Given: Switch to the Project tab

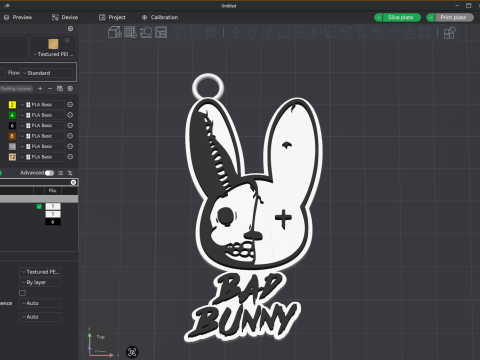Looking at the screenshot, I should coord(112,17).
